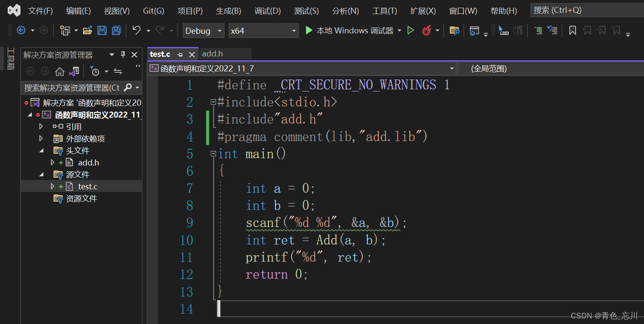The height and width of the screenshot is (324, 644).
Task: Open the 调试(D) menu
Action: (x=268, y=11)
